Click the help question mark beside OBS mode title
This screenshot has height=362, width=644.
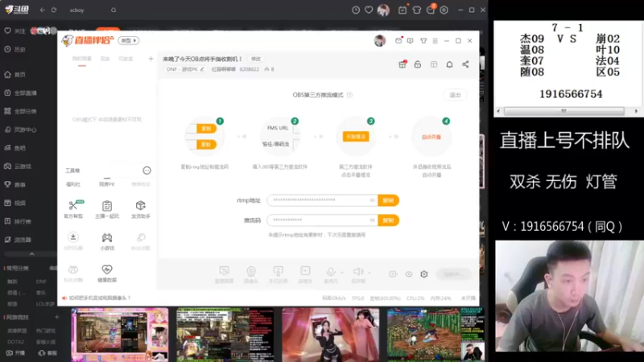click(x=349, y=95)
